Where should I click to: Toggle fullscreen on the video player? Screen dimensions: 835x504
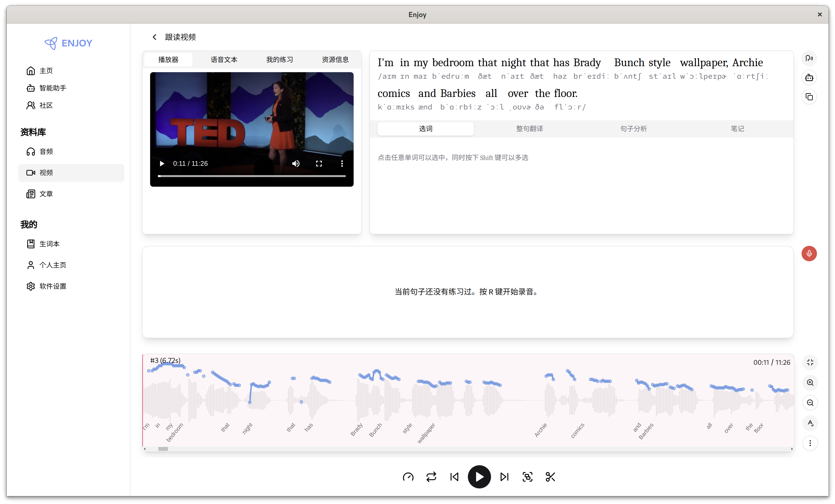[319, 164]
